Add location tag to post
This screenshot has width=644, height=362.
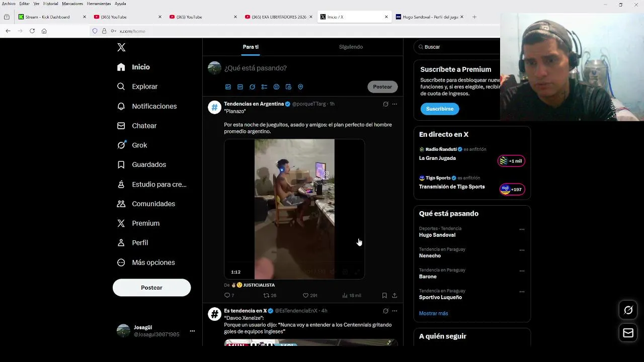300,87
